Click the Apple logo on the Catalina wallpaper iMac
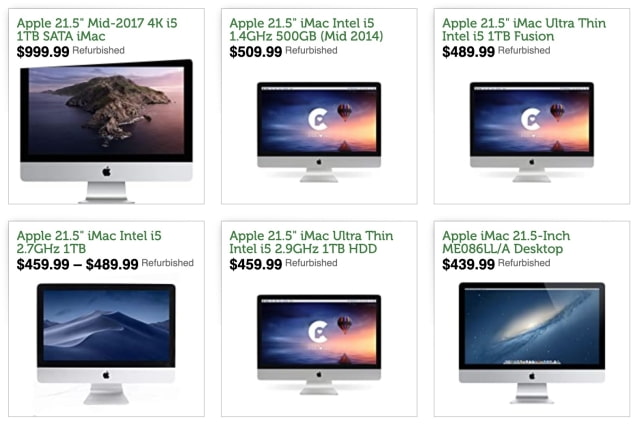The height and width of the screenshot is (426, 640). pos(107,171)
